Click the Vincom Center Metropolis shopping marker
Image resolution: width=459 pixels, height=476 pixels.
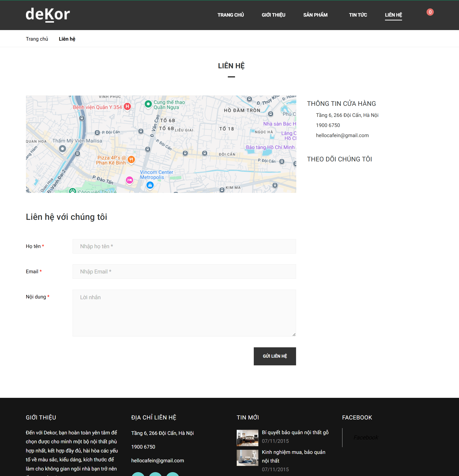click(x=150, y=185)
